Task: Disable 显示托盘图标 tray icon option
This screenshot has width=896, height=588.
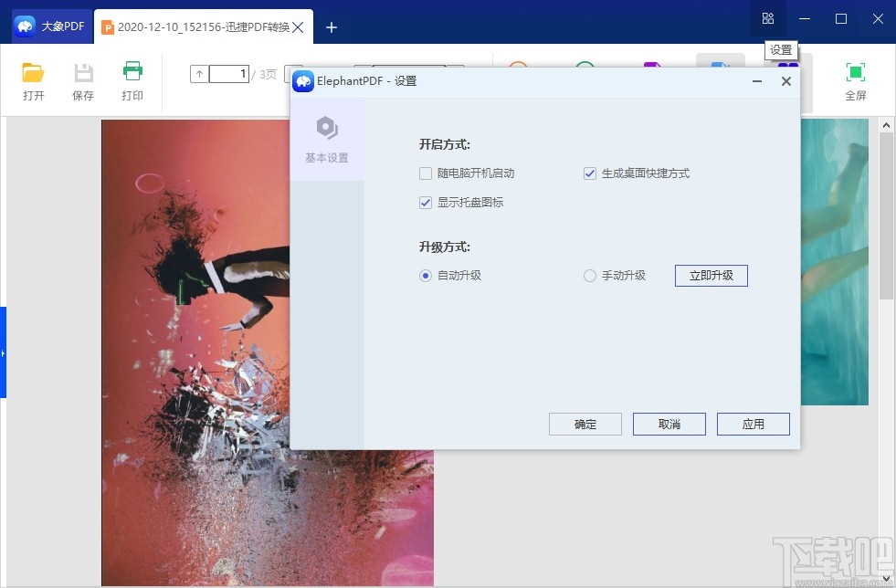Action: pyautogui.click(x=426, y=202)
